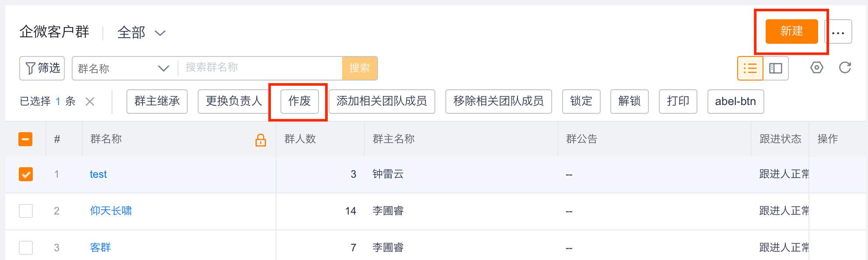The width and height of the screenshot is (868, 260).
Task: Open the 群名称 search field dropdown
Action: coord(125,68)
